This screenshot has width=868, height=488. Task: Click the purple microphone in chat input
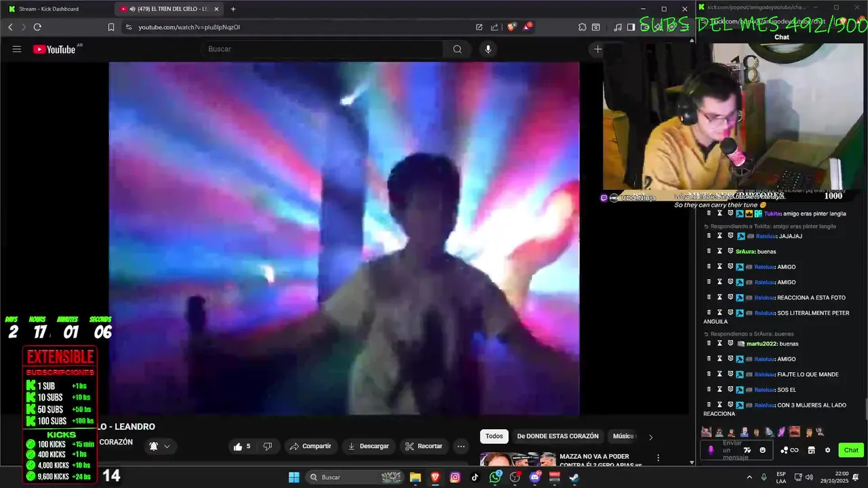tap(711, 450)
